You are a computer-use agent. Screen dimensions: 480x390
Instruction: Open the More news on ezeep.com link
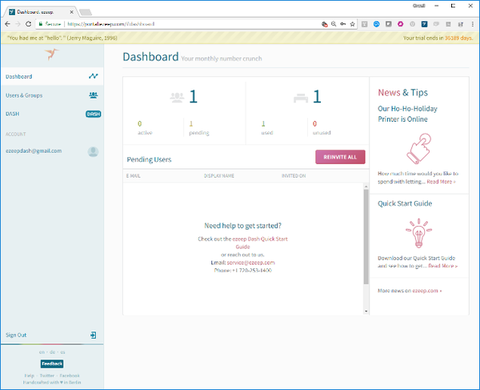click(x=410, y=291)
